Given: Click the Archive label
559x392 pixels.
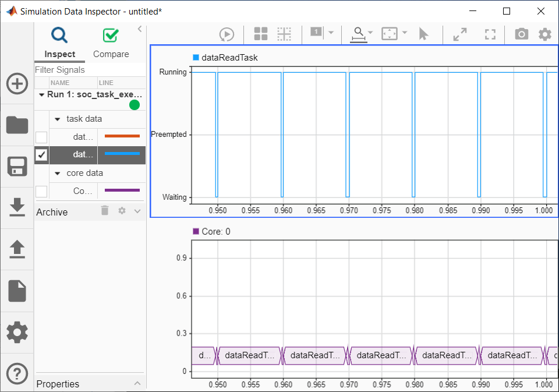Looking at the screenshot, I should (x=52, y=212).
